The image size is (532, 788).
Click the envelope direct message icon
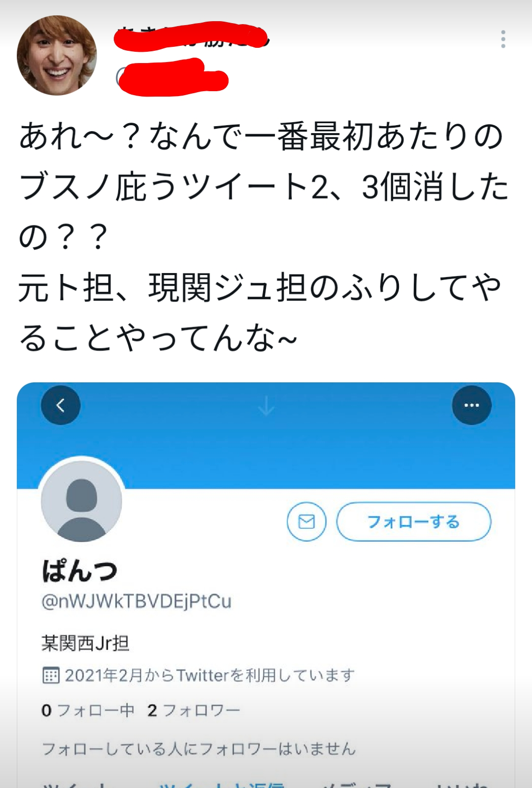(306, 521)
